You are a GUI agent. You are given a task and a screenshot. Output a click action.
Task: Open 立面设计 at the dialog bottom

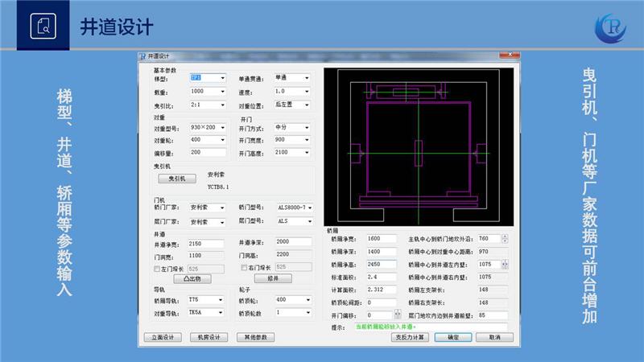click(x=163, y=337)
